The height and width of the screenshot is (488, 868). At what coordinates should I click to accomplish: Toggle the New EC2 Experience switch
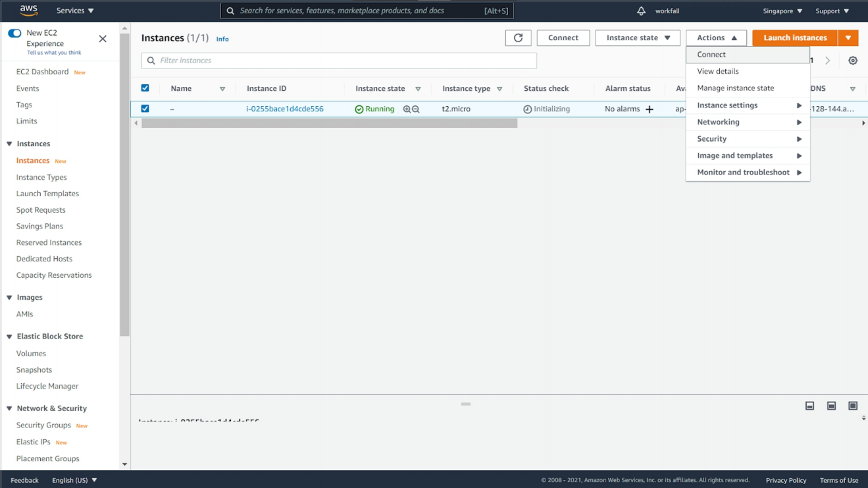pos(14,33)
